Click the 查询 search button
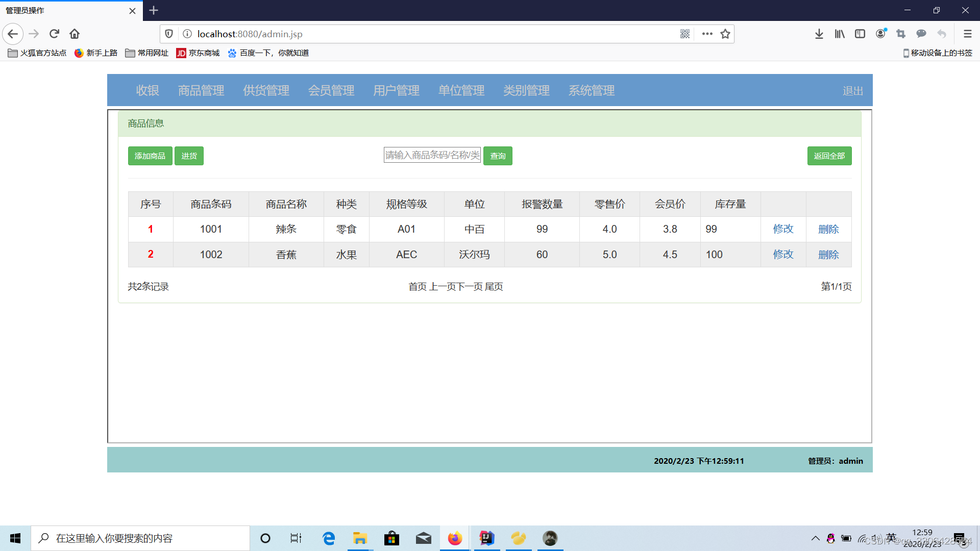Screen dimensions: 980x551 (x=498, y=156)
